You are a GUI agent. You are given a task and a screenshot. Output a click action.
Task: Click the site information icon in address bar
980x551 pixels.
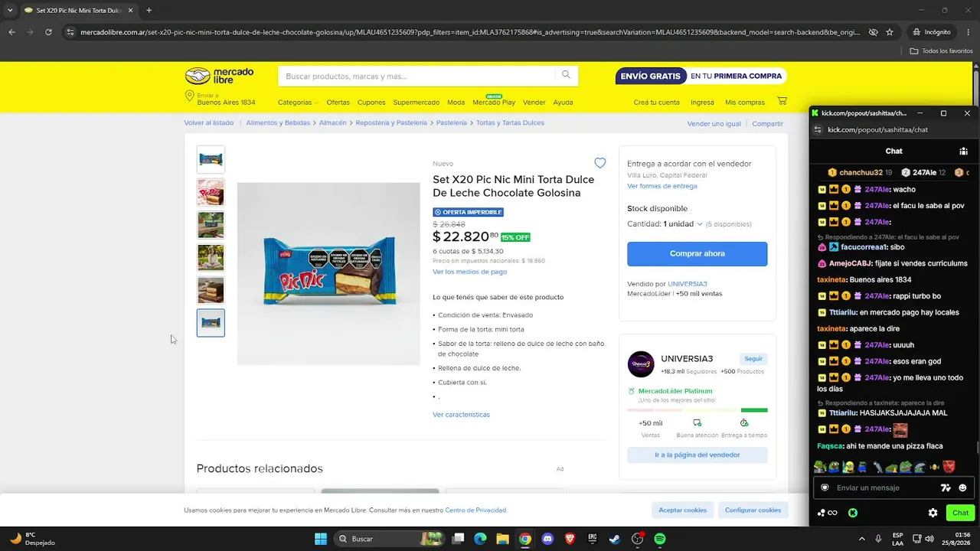70,32
